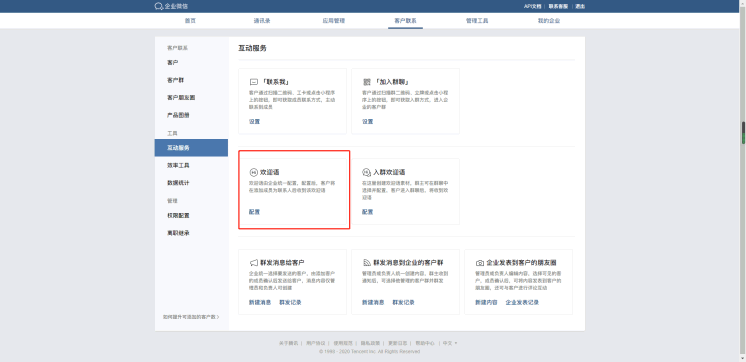
Task: Click the 「加入群聊」 card title
Action: (393, 82)
